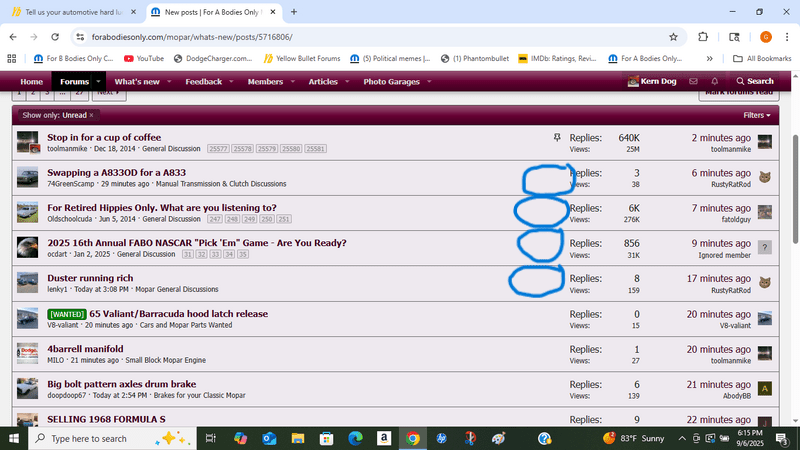Select the Forums nav item
The height and width of the screenshot is (450, 800).
click(74, 82)
